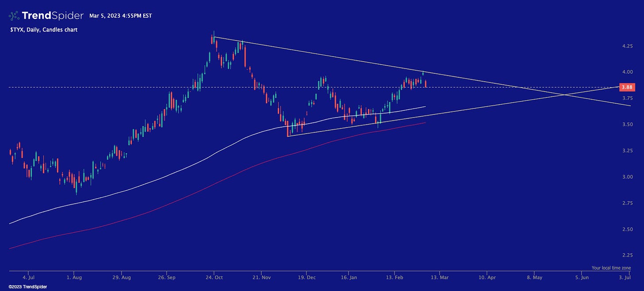
Task: Click the 8. May date label
Action: pos(534,278)
